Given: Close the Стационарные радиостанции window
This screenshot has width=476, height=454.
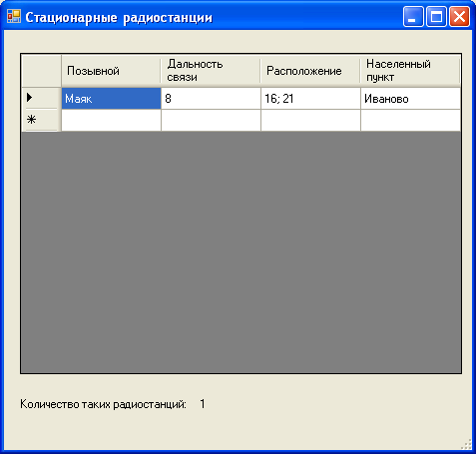Looking at the screenshot, I should [459, 16].
